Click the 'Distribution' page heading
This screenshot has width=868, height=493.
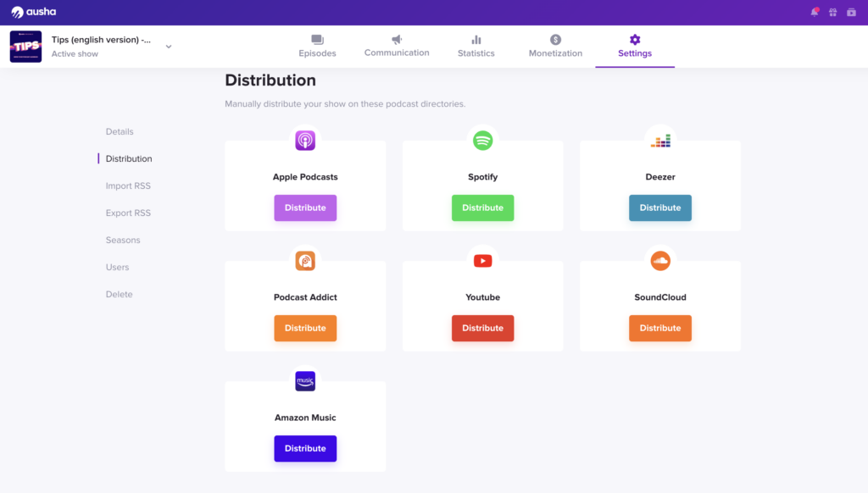270,80
